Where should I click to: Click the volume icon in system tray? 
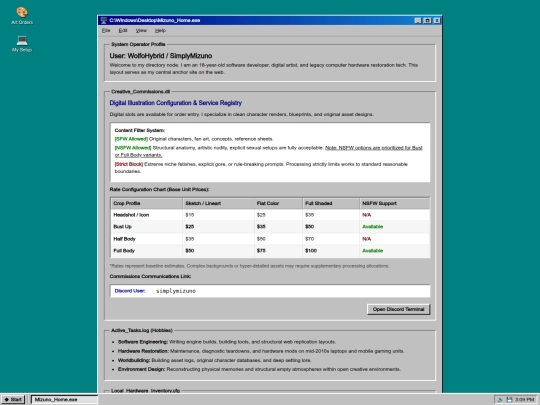(500, 399)
